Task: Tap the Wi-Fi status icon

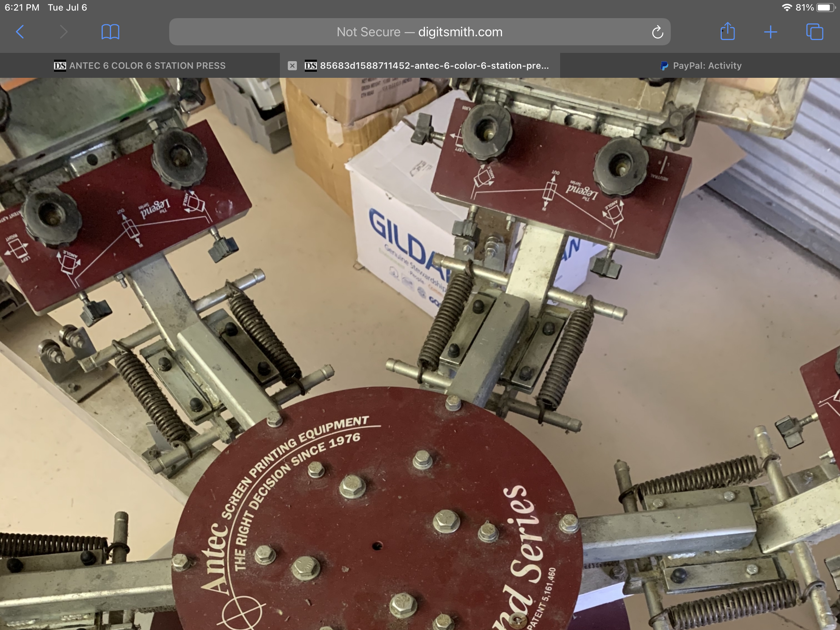Action: click(787, 8)
